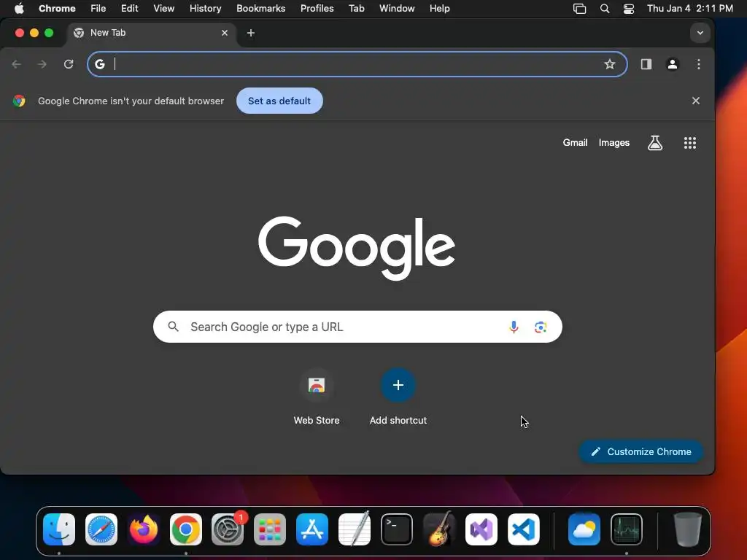Image resolution: width=747 pixels, height=560 pixels.
Task: Open the Edit menu
Action: (129, 8)
